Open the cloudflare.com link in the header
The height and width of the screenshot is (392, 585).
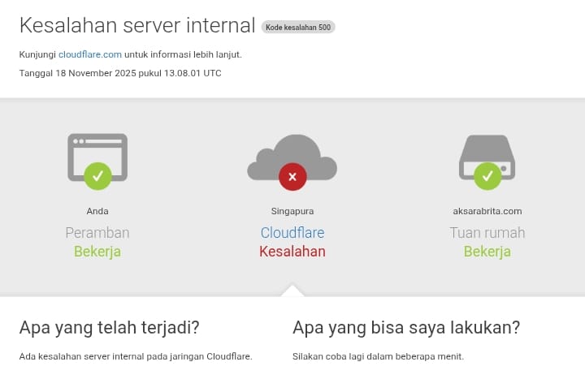[x=90, y=54]
